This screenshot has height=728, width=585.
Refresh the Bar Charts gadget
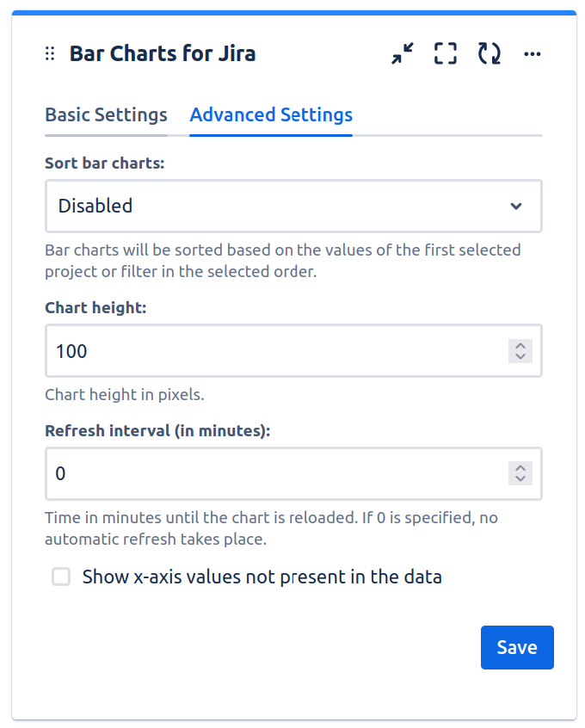490,54
